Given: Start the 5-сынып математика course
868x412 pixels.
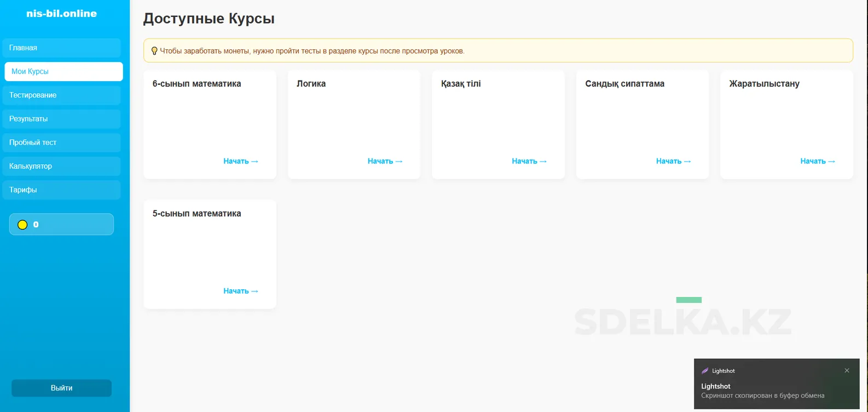Looking at the screenshot, I should 241,291.
